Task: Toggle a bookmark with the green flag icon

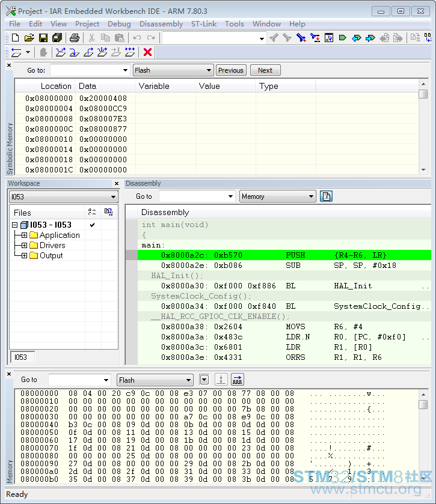Action: tap(343, 38)
